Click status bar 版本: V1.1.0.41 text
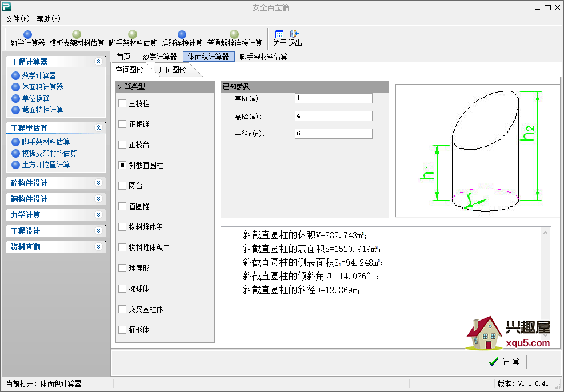Image resolution: width=564 pixels, height=392 pixels. click(523, 383)
